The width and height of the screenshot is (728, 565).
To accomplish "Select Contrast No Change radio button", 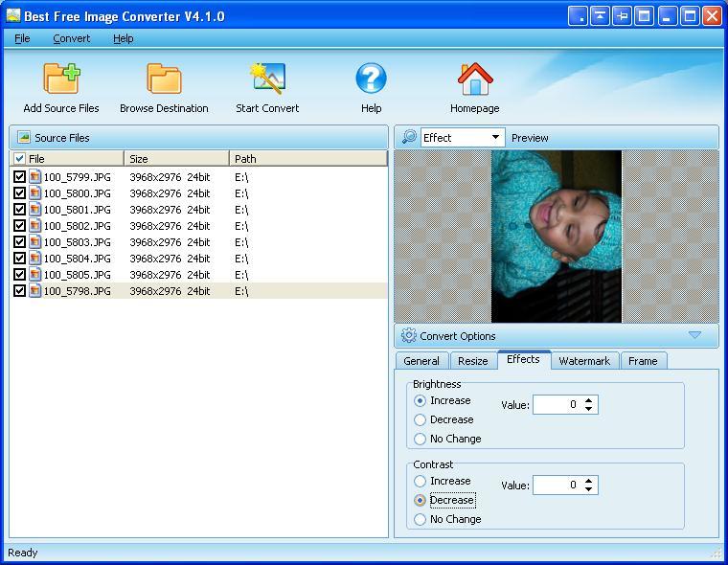I will (420, 519).
